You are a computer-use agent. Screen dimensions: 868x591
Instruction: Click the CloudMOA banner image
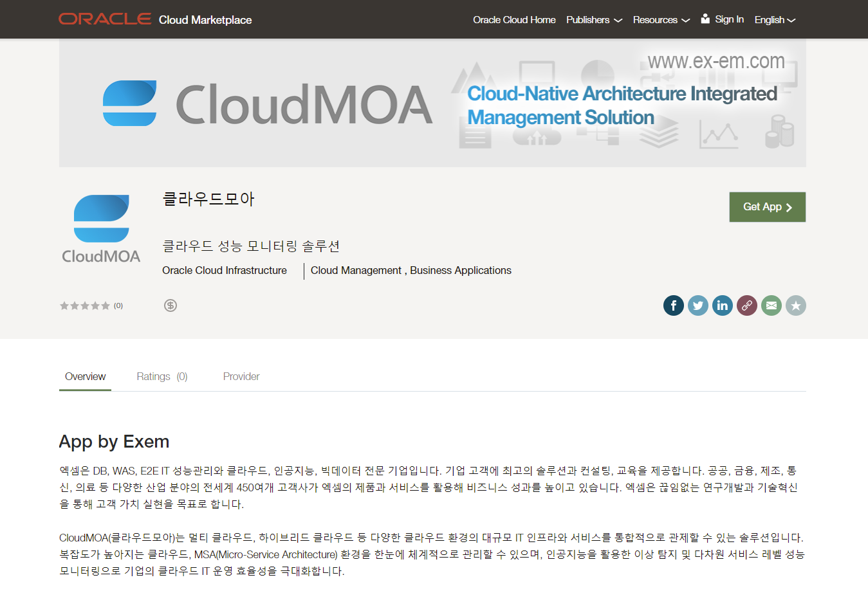(432, 103)
